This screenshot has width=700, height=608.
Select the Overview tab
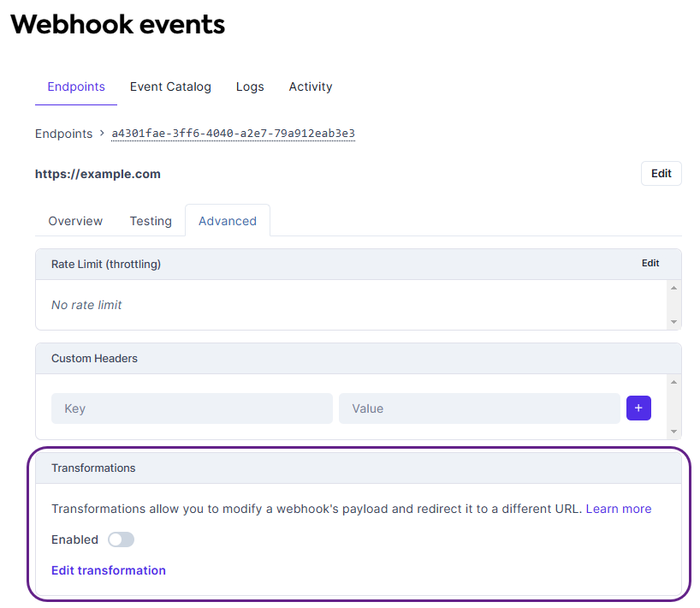[74, 221]
